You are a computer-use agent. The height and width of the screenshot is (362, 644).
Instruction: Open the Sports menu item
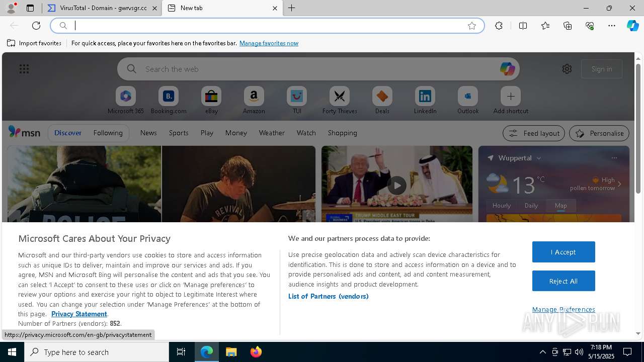179,133
